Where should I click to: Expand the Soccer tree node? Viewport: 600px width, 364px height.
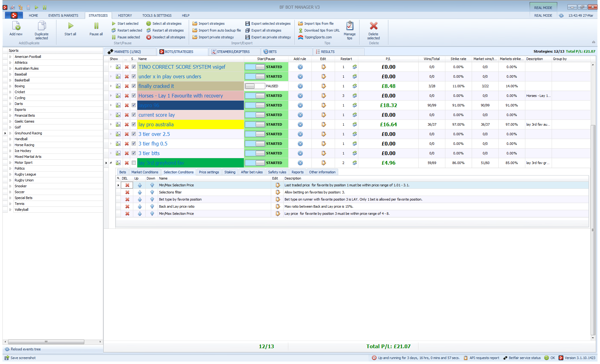[x=10, y=192]
